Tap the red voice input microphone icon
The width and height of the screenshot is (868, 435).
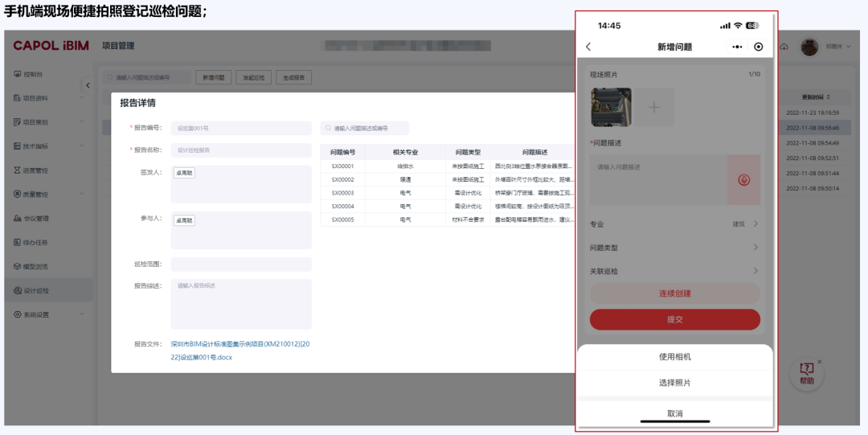click(x=744, y=180)
